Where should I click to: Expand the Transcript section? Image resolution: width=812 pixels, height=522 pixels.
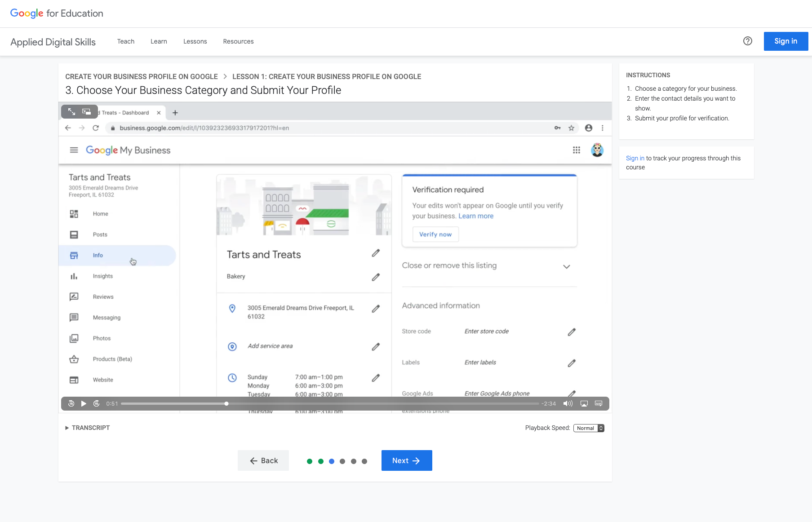tap(88, 428)
